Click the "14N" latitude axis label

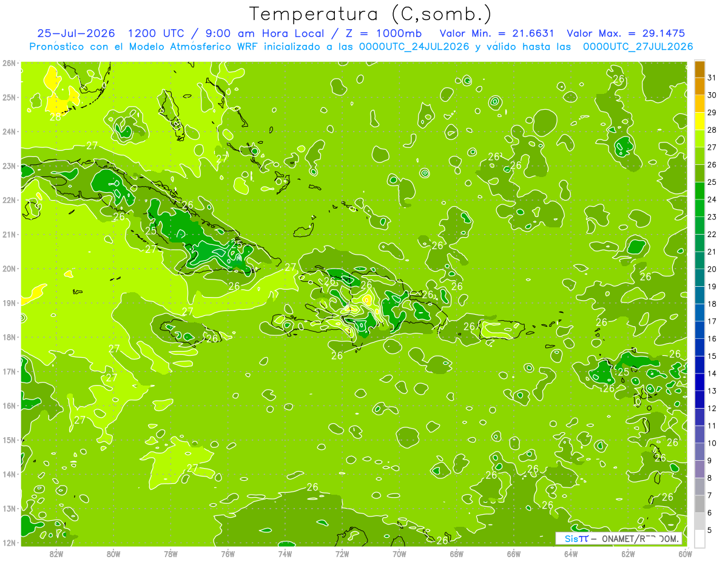[8, 474]
